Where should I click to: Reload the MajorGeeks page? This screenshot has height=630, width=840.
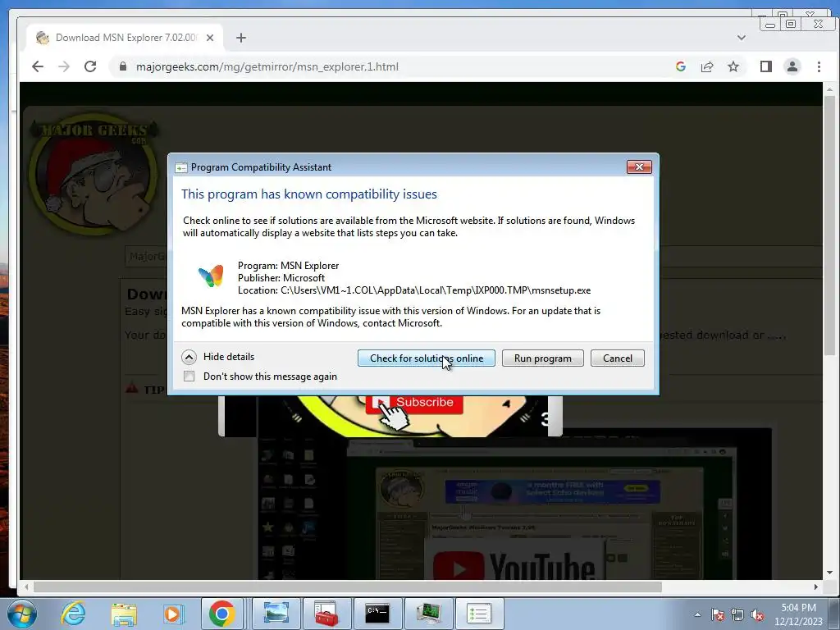90,66
